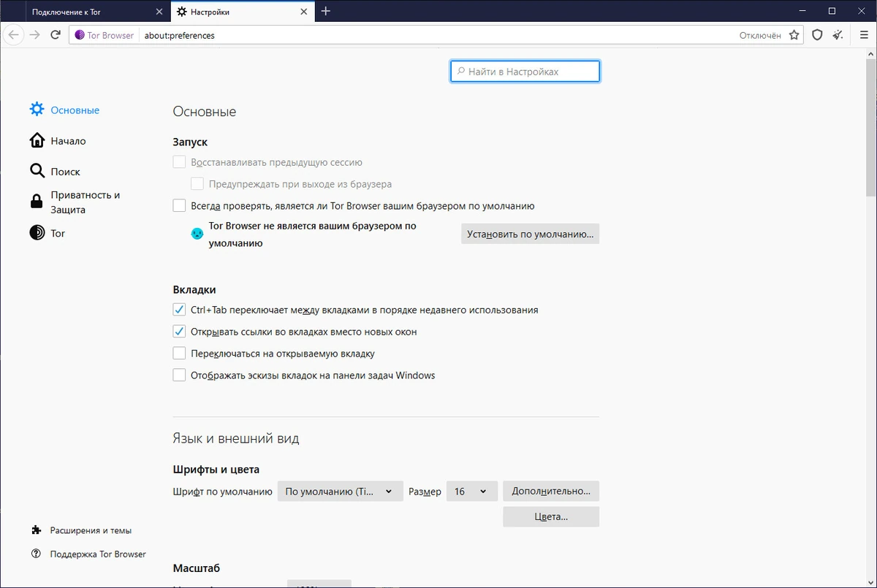Image resolution: width=877 pixels, height=588 pixels.
Task: Open a new tab with plus icon
Action: (x=326, y=11)
